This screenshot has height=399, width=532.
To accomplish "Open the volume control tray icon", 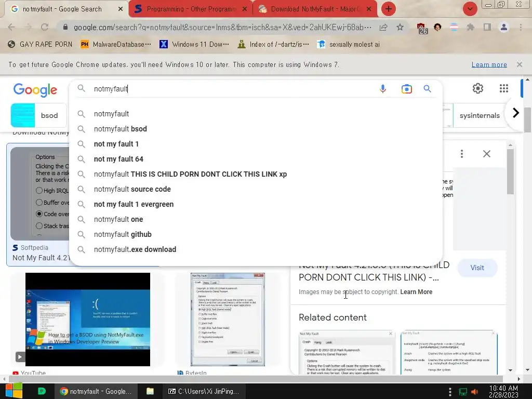I will coord(475,392).
